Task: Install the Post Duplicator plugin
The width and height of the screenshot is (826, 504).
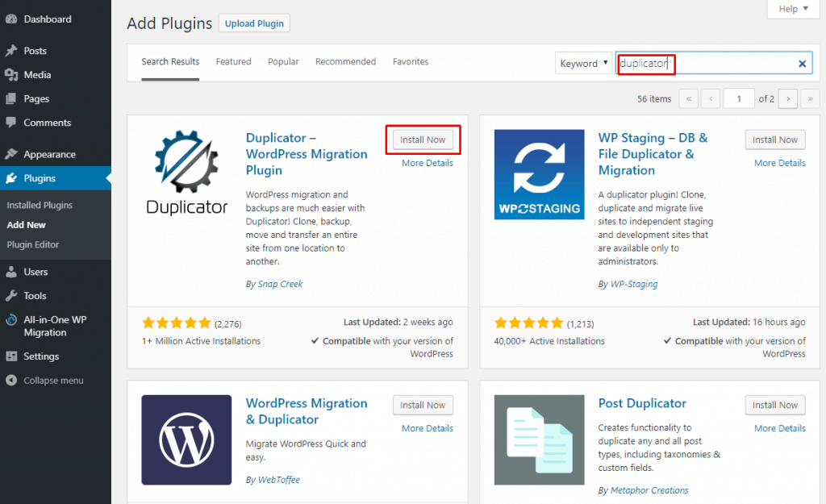Action: [775, 405]
